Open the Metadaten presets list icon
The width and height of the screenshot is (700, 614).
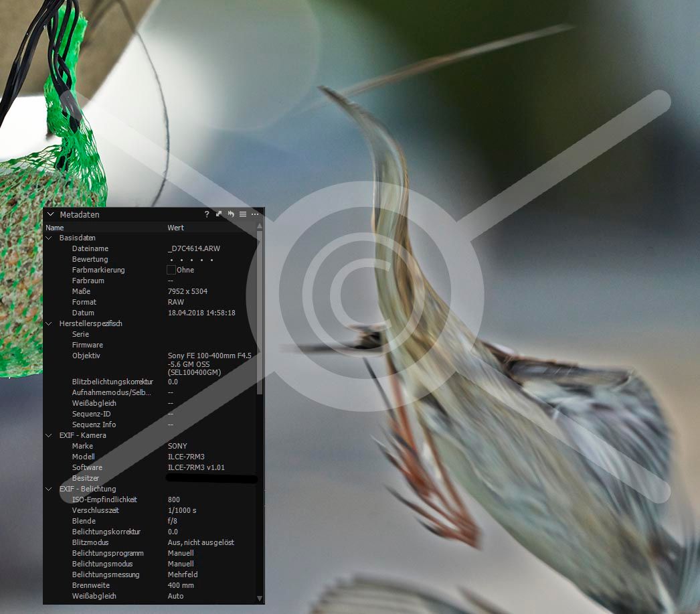243,214
